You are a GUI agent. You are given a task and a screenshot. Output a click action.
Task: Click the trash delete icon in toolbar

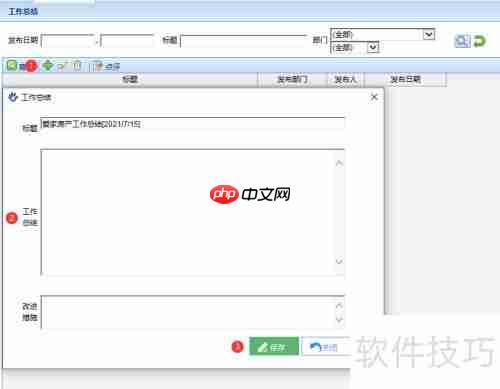click(77, 65)
